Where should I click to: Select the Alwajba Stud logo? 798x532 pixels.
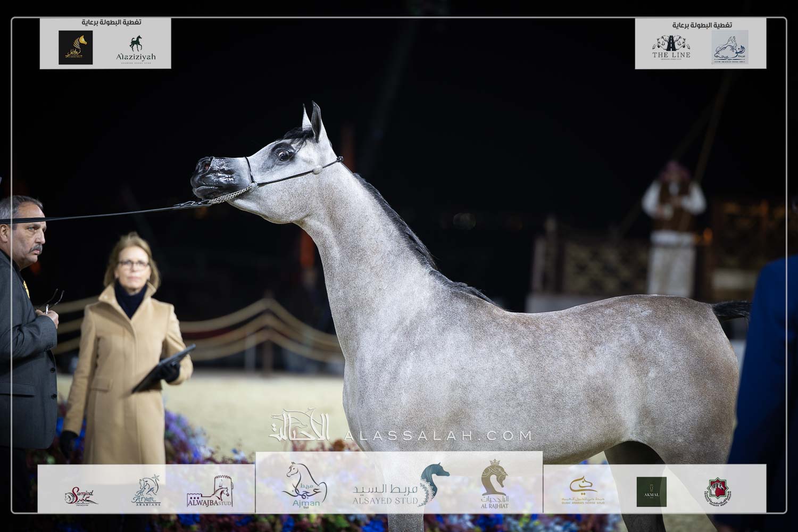point(210,493)
